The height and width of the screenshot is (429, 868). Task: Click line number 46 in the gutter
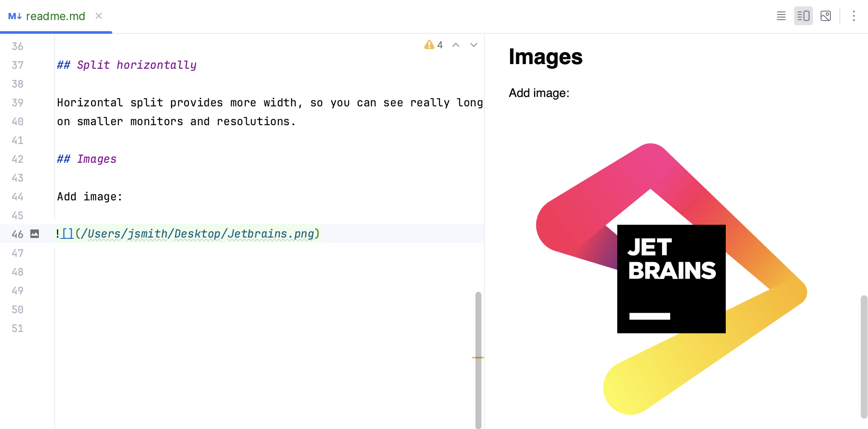point(18,234)
